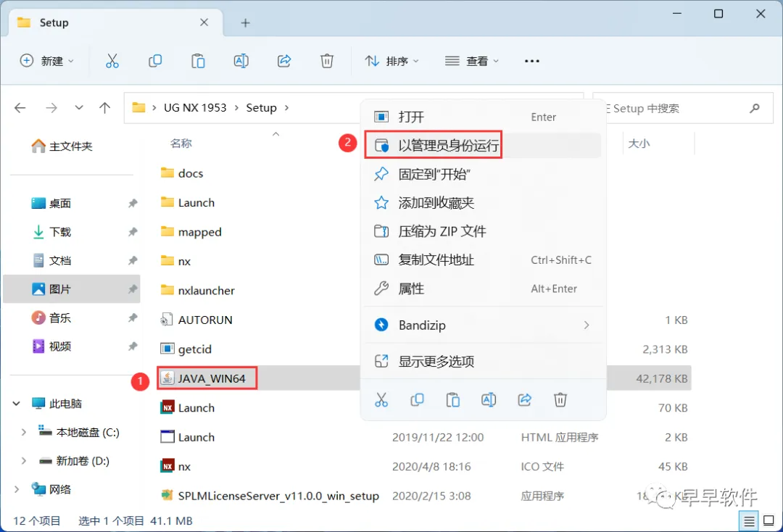Expand the 新加卷 (D:) tree node

23,461
